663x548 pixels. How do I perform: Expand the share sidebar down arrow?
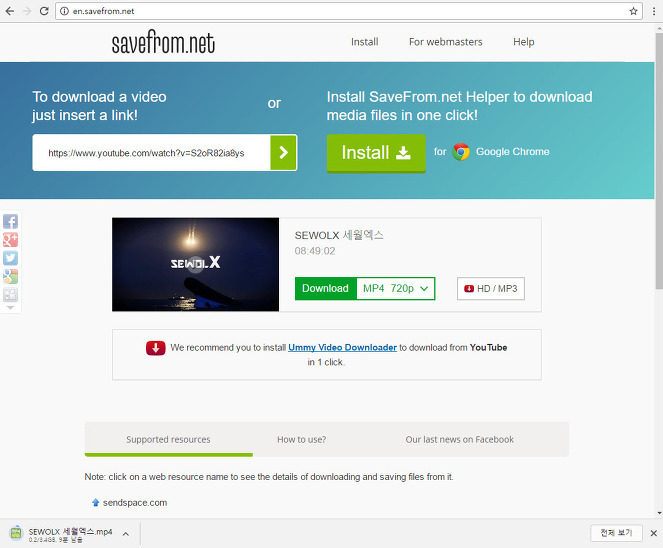click(11, 308)
